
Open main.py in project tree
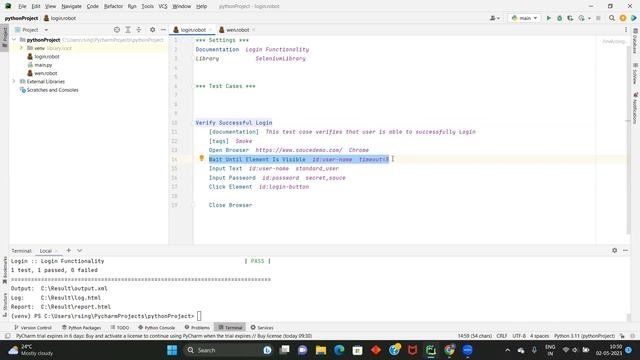tap(43, 65)
